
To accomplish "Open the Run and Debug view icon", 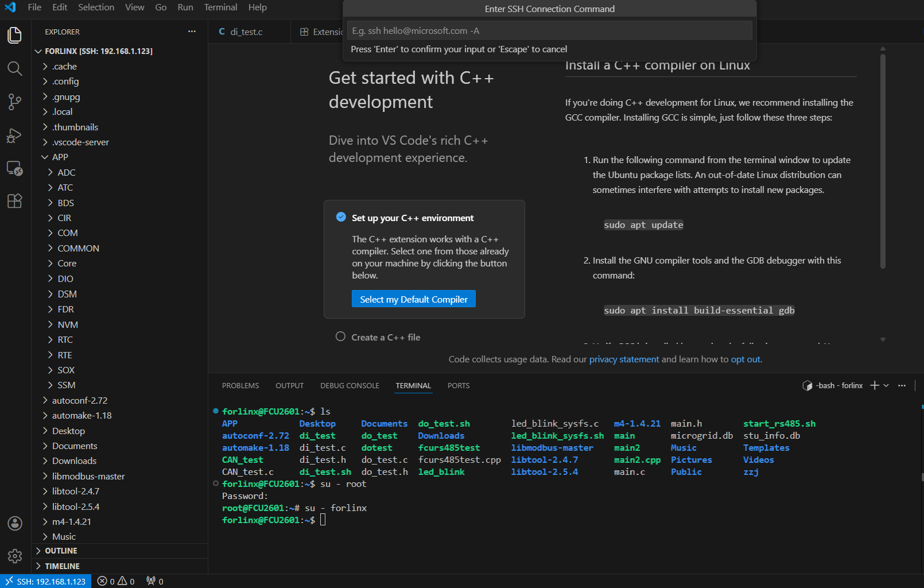I will (15, 136).
